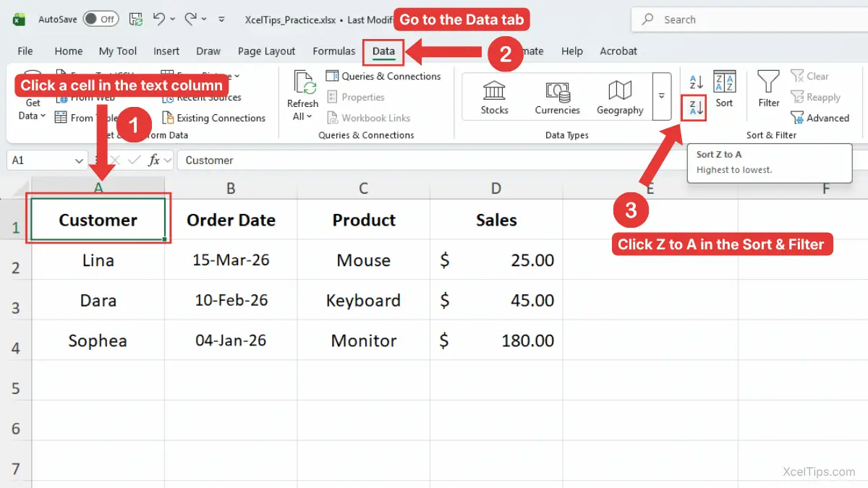The height and width of the screenshot is (488, 868).
Task: Open the Undo history dropdown arrow
Action: coord(172,20)
